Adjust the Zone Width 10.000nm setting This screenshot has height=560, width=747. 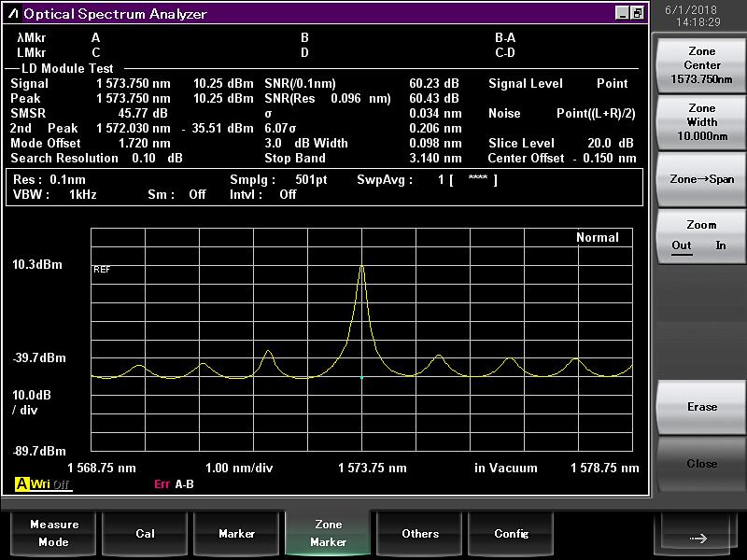point(701,122)
